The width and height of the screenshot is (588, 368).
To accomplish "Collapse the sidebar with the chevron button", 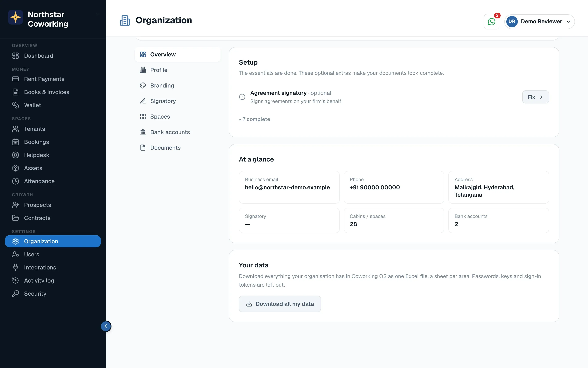I will click(x=106, y=326).
